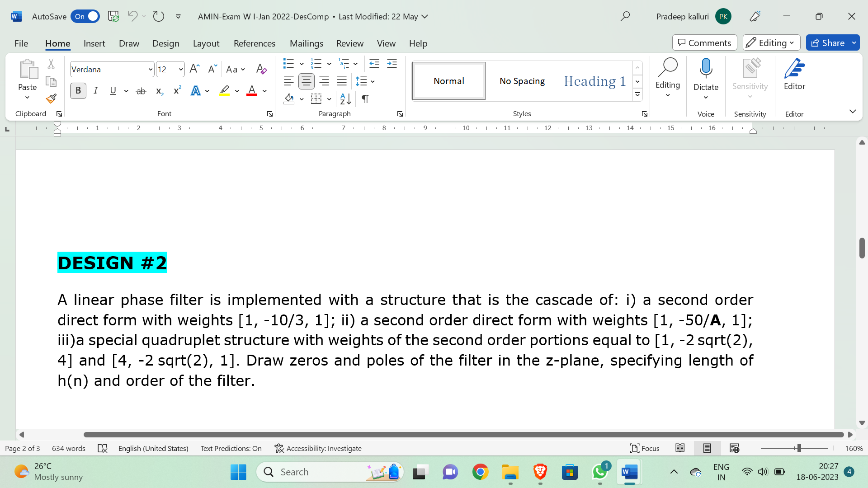Click the Clear All Formatting icon
The image size is (868, 488).
261,69
